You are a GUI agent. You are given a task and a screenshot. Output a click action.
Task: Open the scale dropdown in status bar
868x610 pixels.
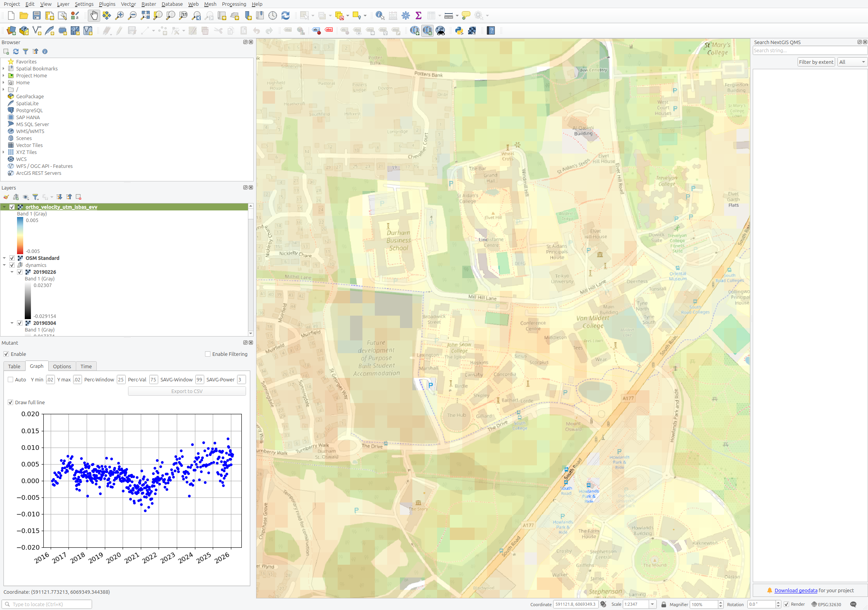tap(653, 604)
